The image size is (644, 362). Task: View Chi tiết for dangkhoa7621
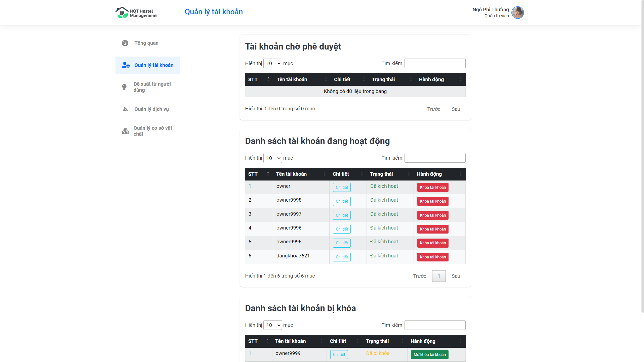click(x=342, y=257)
